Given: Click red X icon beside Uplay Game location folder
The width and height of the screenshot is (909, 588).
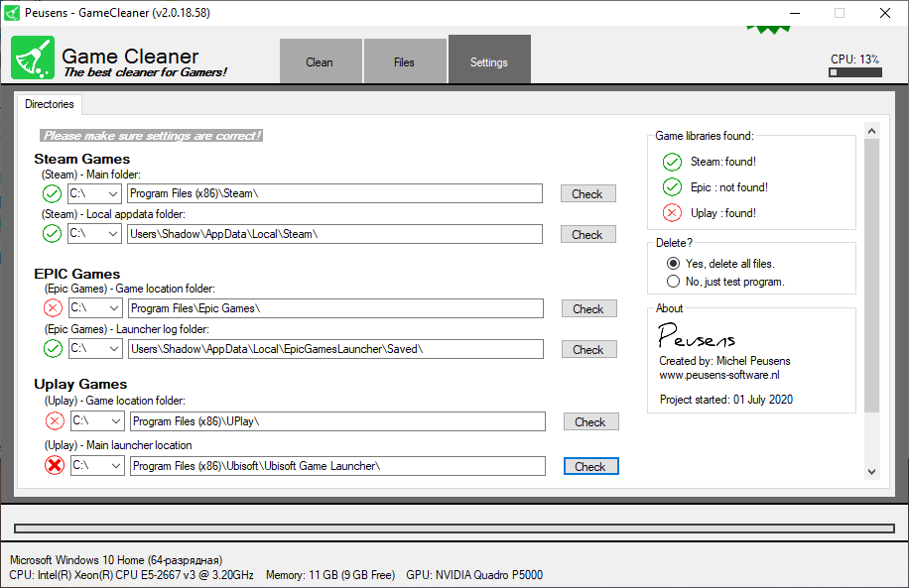Looking at the screenshot, I should 55,421.
